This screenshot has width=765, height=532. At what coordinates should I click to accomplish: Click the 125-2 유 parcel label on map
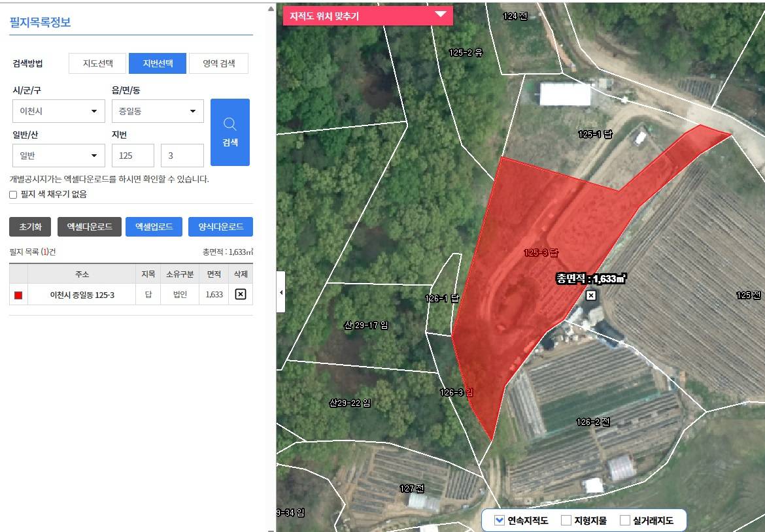[466, 53]
